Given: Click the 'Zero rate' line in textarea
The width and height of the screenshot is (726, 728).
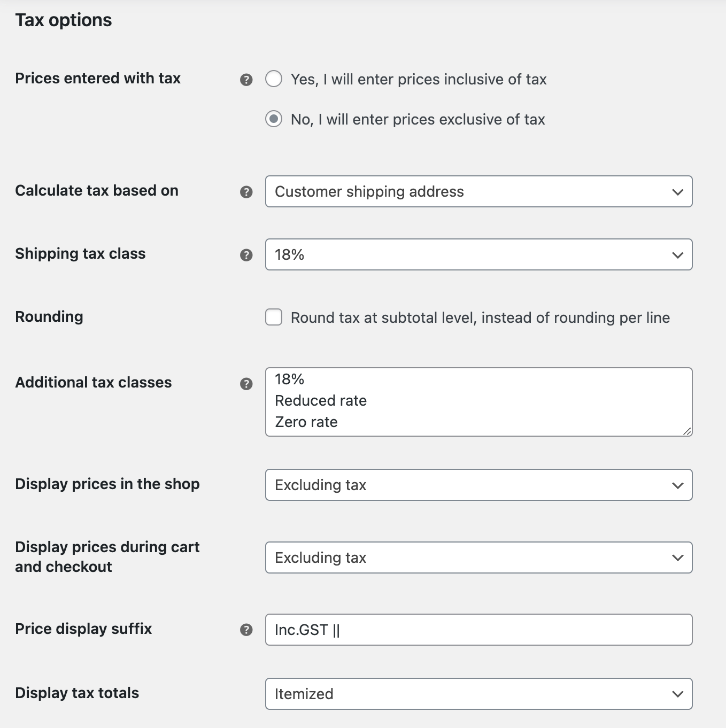Looking at the screenshot, I should click(306, 422).
